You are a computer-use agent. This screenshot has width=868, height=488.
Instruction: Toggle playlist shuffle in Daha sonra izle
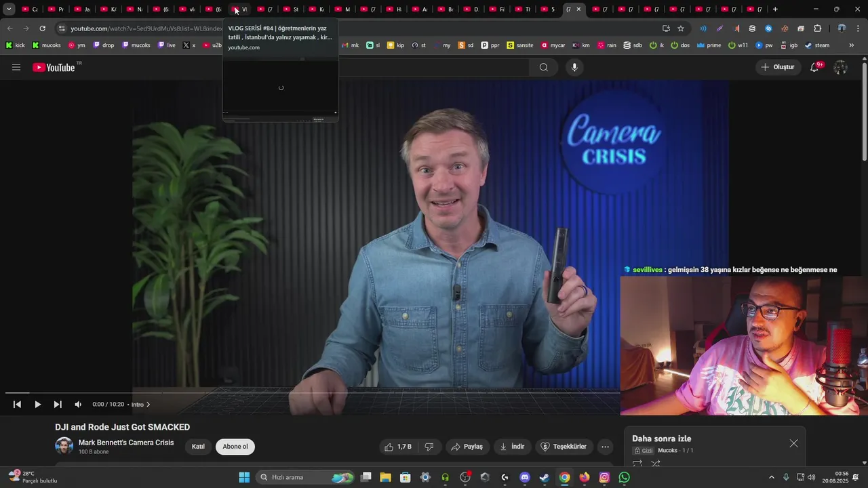[x=656, y=464]
